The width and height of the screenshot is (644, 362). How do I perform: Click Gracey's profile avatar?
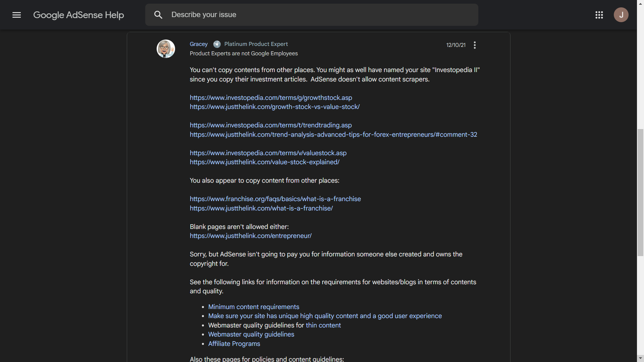tap(166, 49)
